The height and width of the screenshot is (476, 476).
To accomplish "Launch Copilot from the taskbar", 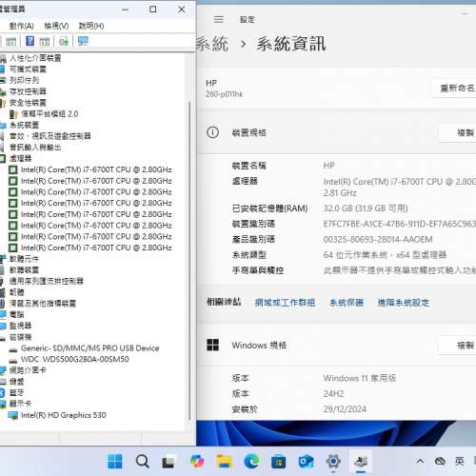I will (x=197, y=462).
